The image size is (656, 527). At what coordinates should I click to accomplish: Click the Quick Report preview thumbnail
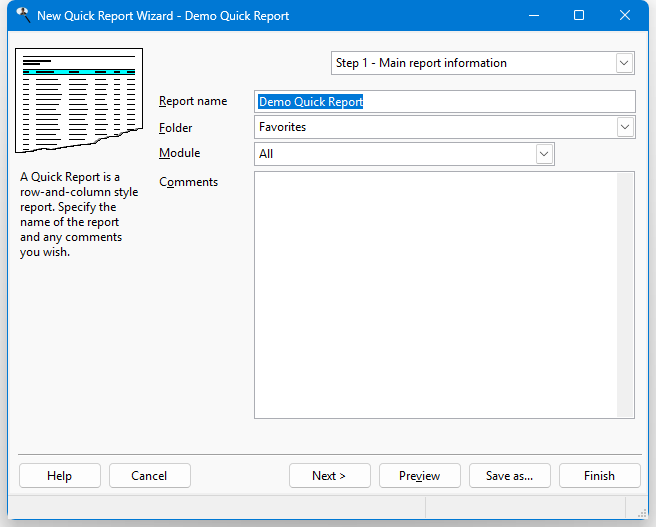pyautogui.click(x=79, y=107)
